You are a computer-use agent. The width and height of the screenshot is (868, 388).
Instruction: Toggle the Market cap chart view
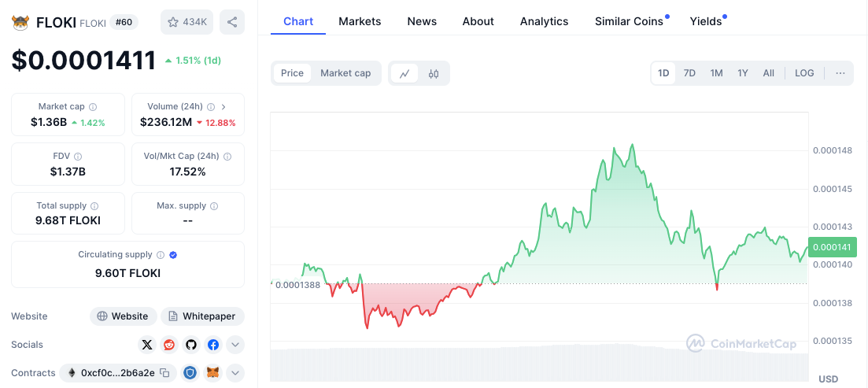click(x=345, y=73)
